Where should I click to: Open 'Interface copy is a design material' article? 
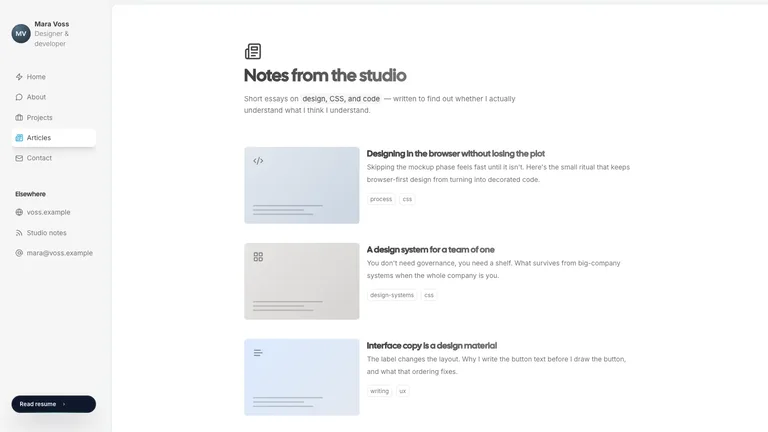tap(432, 346)
